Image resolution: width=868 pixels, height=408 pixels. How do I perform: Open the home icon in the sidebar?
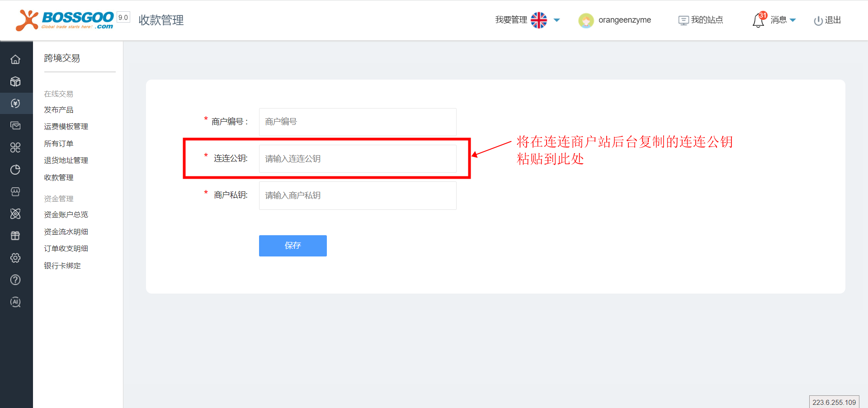click(x=15, y=59)
